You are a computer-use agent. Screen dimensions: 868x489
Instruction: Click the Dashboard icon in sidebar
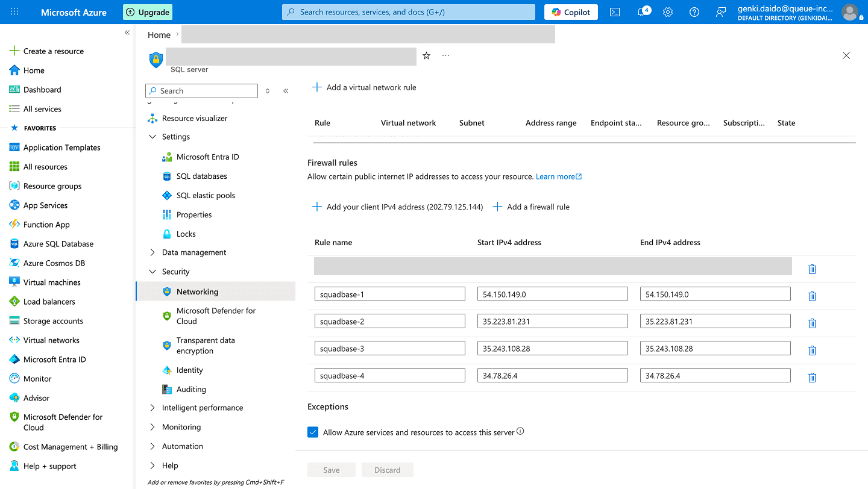pyautogui.click(x=14, y=90)
